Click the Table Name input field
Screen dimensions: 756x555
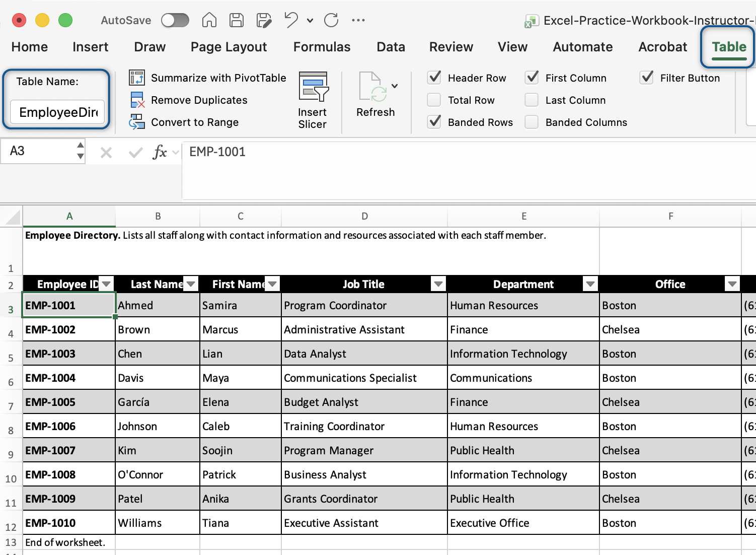(x=57, y=112)
